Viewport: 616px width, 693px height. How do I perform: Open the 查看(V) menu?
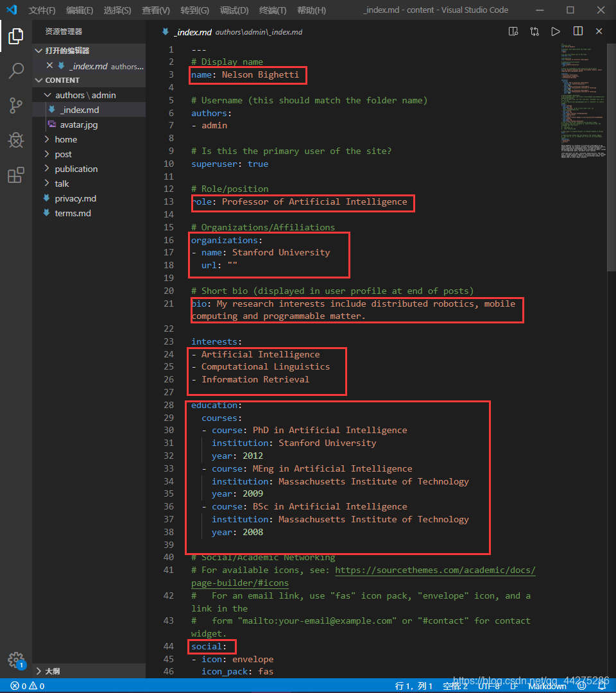tap(156, 10)
